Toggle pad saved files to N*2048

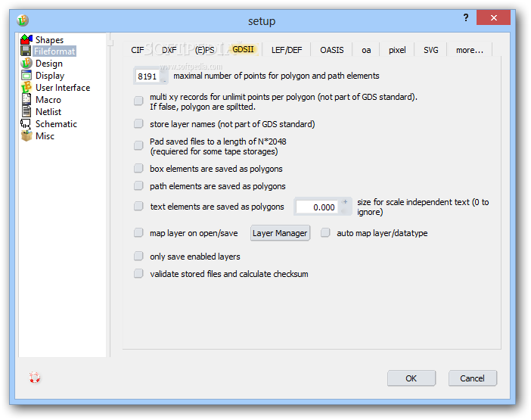coord(138,145)
